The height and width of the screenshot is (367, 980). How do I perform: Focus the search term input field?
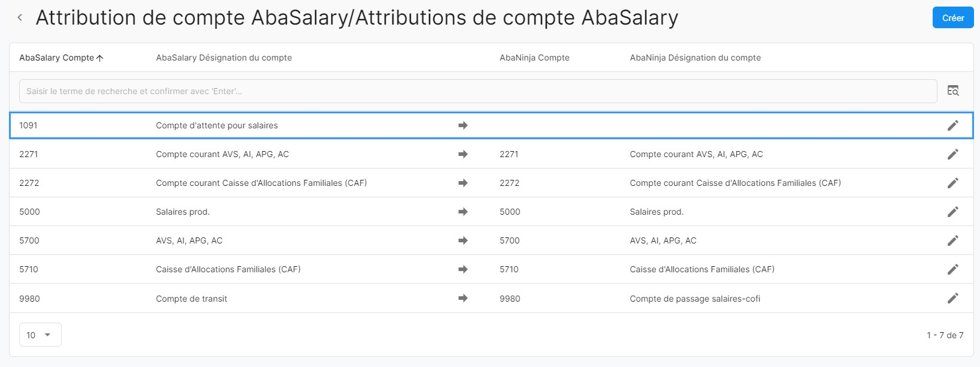(478, 91)
